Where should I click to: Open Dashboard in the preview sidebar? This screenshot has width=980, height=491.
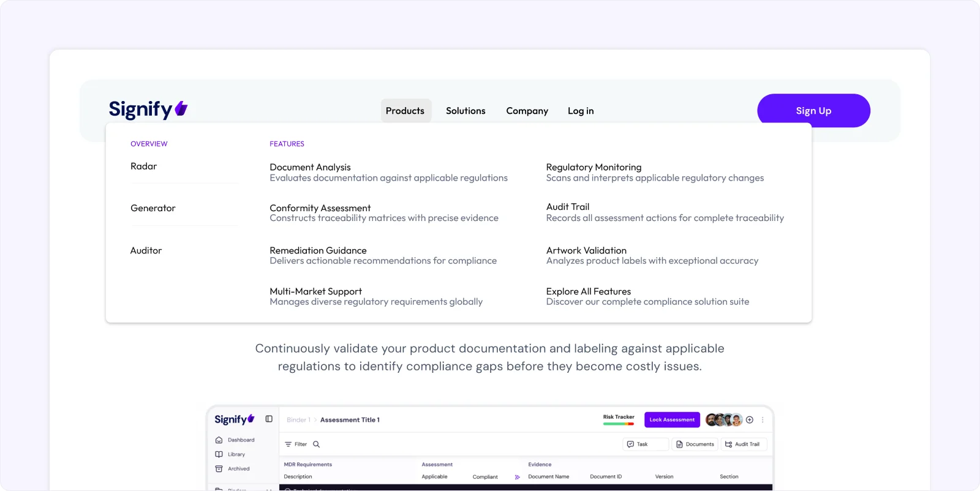pos(235,440)
